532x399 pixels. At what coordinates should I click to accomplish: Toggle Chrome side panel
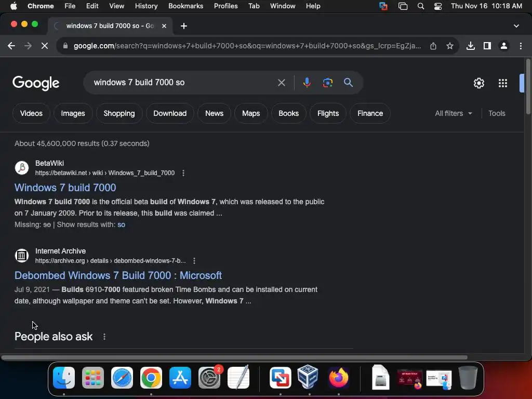pyautogui.click(x=487, y=46)
